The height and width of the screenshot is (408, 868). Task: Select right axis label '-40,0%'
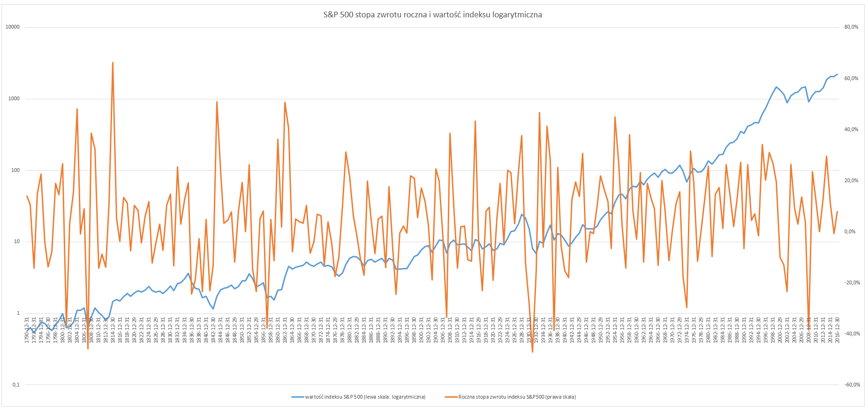(852, 334)
